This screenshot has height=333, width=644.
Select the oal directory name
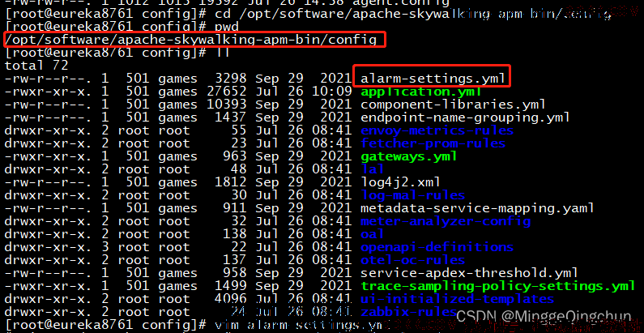(x=372, y=234)
